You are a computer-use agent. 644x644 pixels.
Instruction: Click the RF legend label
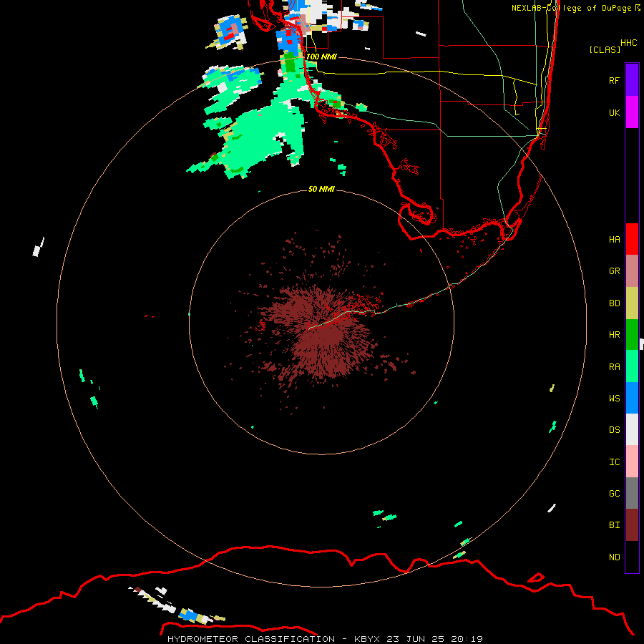(614, 80)
